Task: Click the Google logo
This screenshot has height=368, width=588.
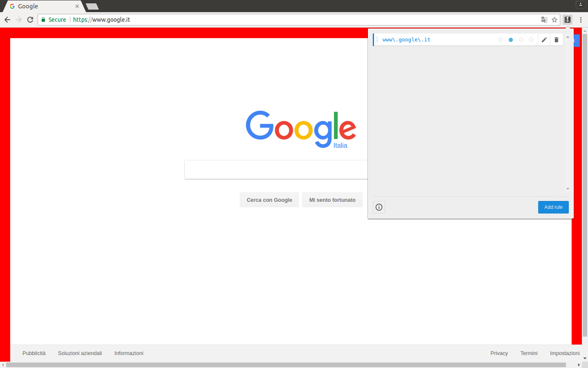Action: (x=301, y=129)
